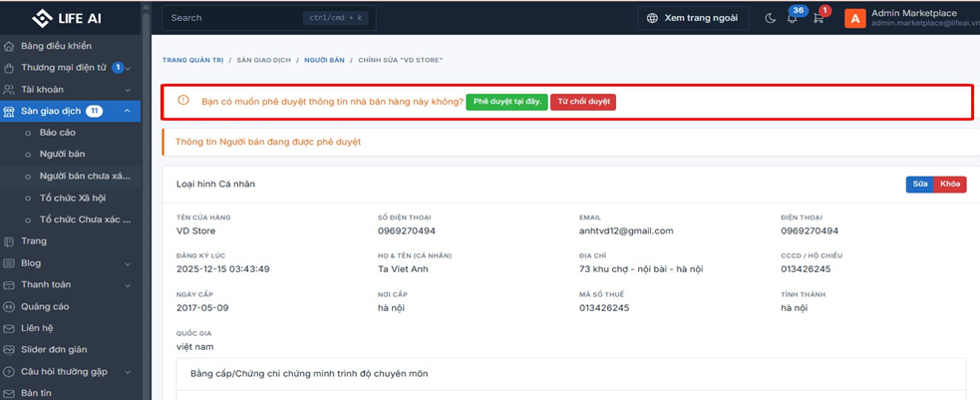Click the email anhtvd12@gmail.com

tap(626, 230)
